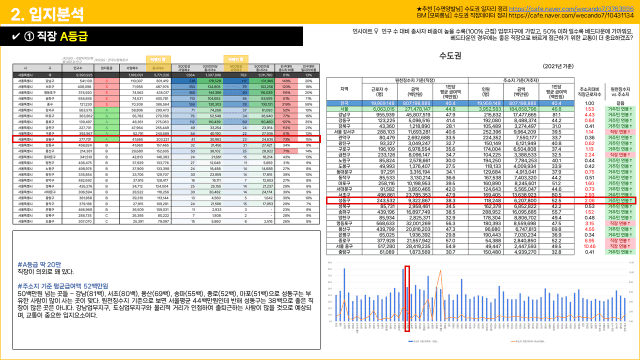Click the orange legend marker below the bar chart
This screenshot has width=640, height=360.
(x=512, y=341)
